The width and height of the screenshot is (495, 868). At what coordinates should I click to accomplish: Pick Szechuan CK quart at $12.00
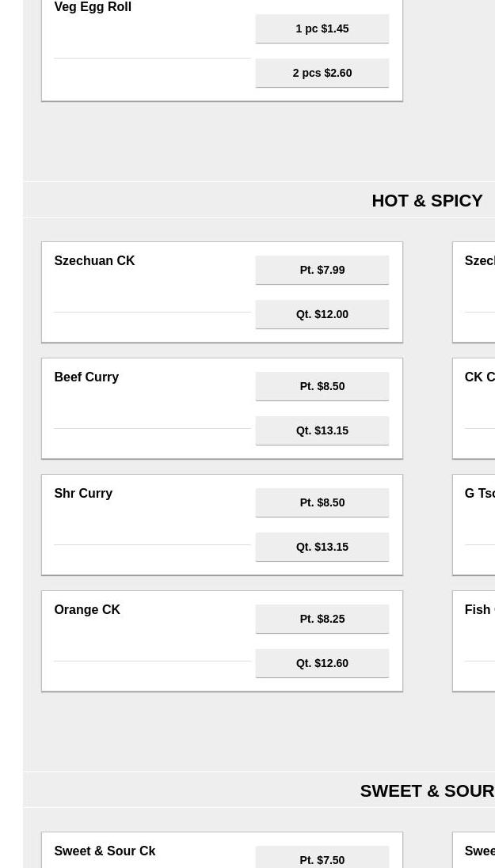(x=322, y=314)
